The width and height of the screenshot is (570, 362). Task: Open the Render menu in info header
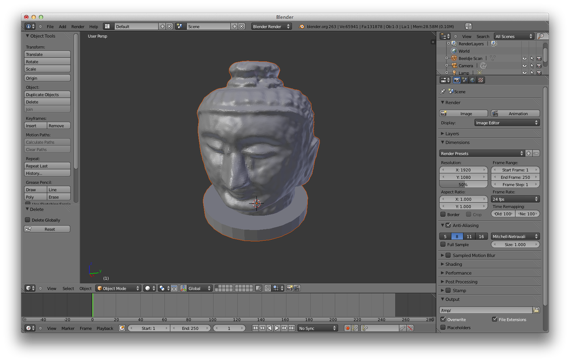(77, 27)
